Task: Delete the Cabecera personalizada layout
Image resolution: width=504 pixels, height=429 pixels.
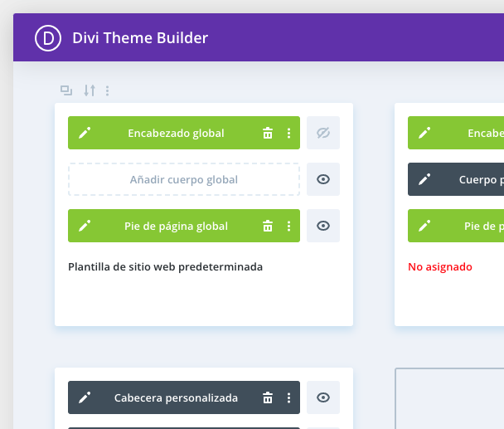Action: coord(267,397)
